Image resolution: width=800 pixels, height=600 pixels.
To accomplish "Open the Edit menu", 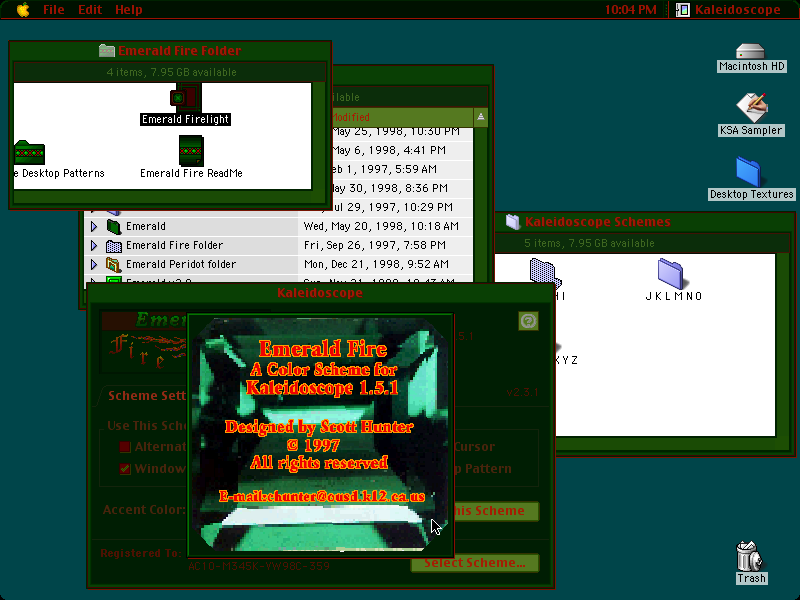I will 90,10.
